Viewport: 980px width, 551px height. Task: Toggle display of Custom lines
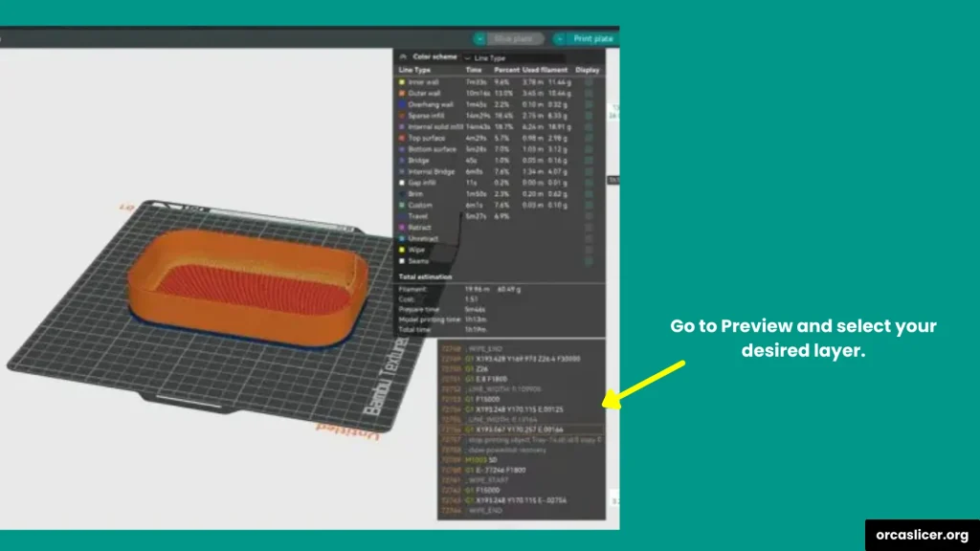[x=589, y=206]
